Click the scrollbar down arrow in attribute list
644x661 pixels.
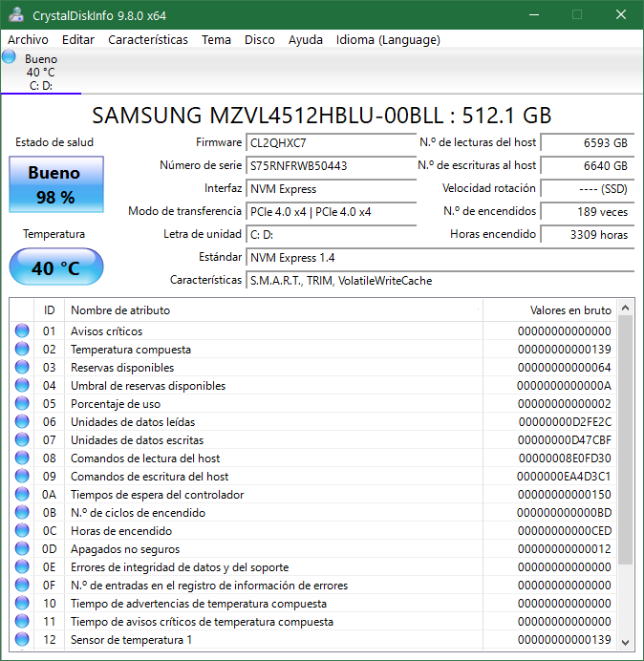pyautogui.click(x=626, y=641)
